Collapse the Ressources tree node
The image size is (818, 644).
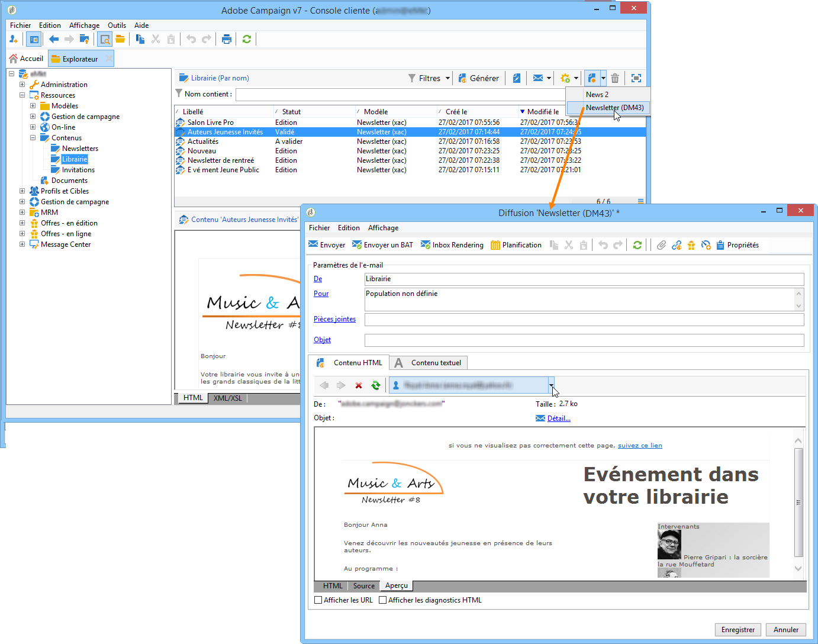coord(22,95)
